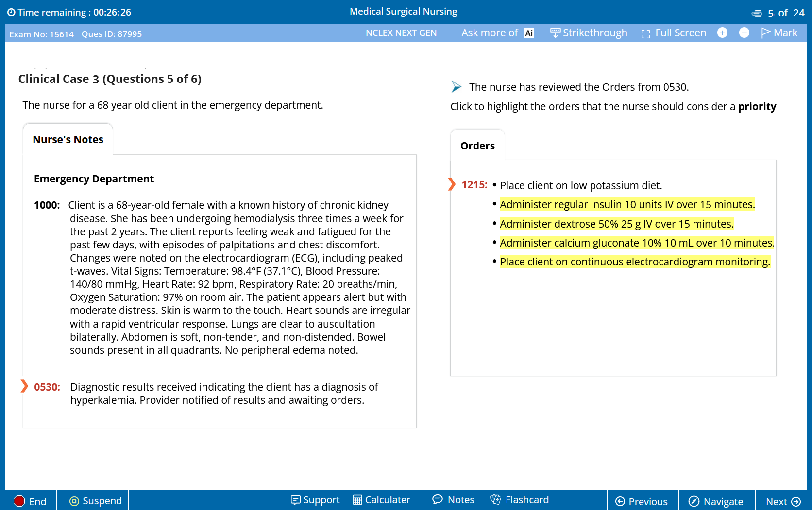Click the question list icon beside 5 of 24
This screenshot has height=510, width=812.
coord(757,14)
